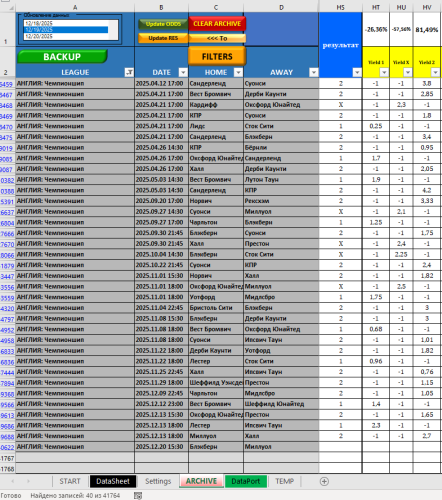Open the AWAY column filter dropdown
This screenshot has height=500, width=442.
[314, 72]
